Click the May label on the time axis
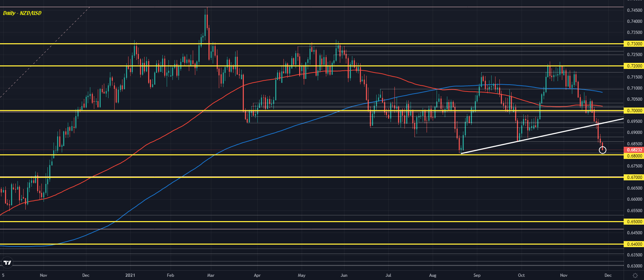644x280 pixels. pos(302,275)
